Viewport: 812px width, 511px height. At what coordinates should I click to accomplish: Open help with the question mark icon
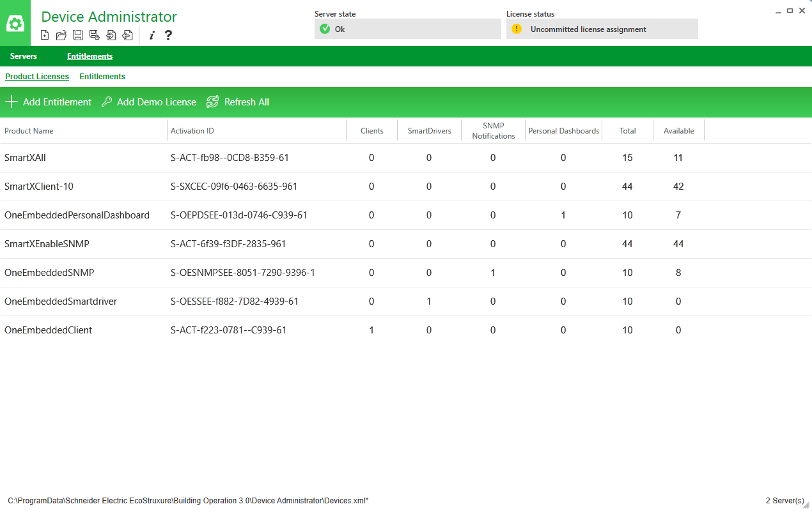(x=168, y=35)
